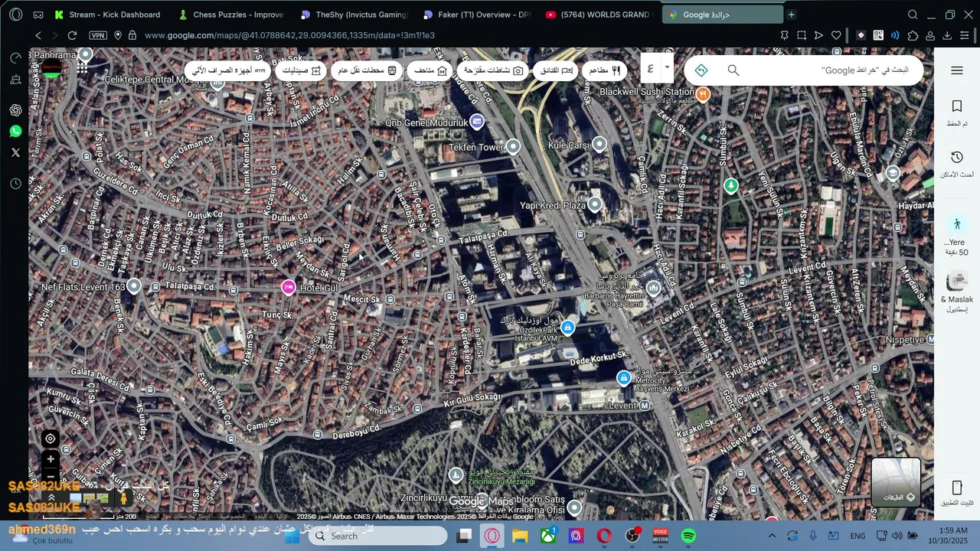Open the Google account avatar dropdown arrow
Image resolution: width=980 pixels, height=551 pixels.
click(x=667, y=67)
